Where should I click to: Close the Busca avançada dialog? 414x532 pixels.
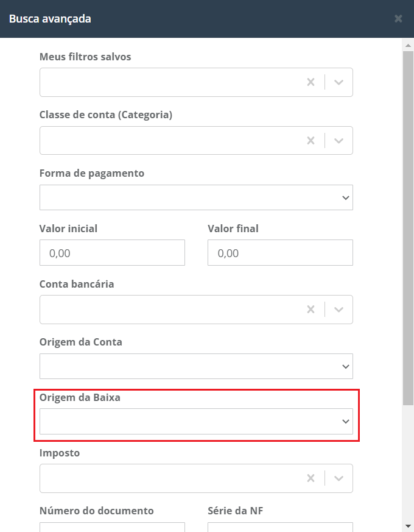click(398, 18)
